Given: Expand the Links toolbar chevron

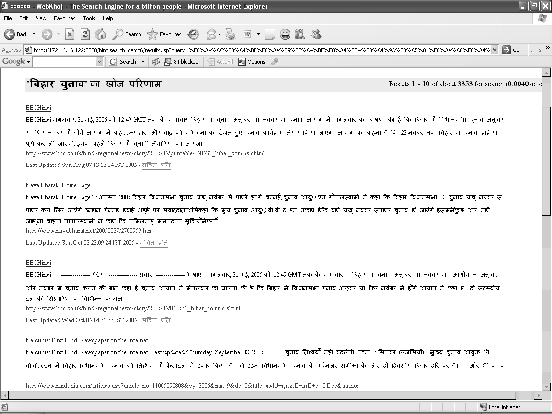Looking at the screenshot, I should pos(547,48).
